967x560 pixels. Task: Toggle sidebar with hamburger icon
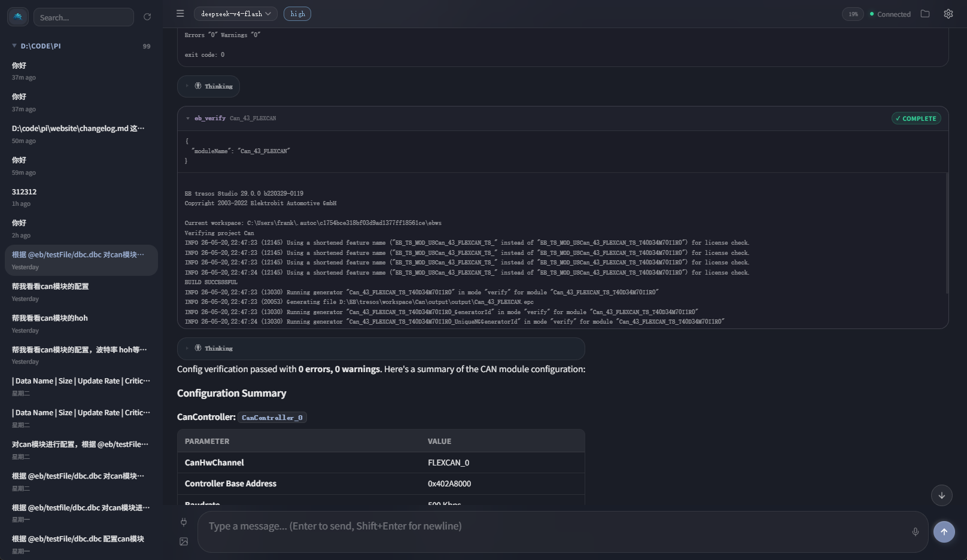(x=180, y=13)
